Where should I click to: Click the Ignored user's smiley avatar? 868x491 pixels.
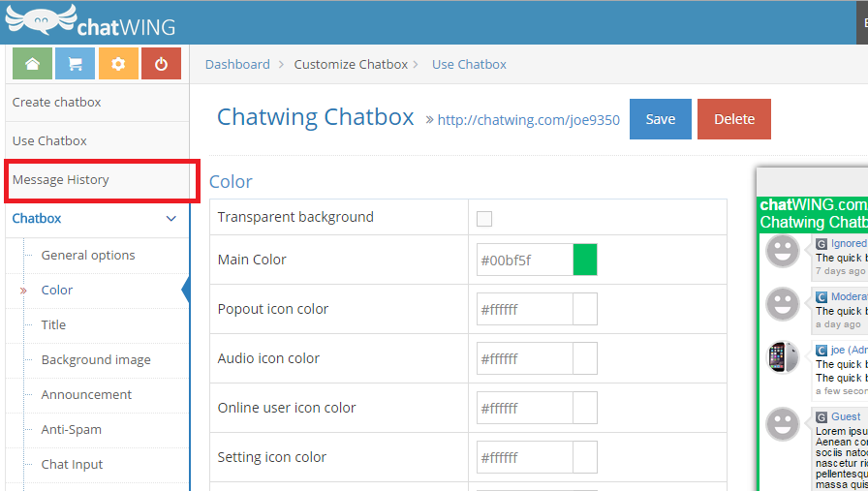click(782, 251)
